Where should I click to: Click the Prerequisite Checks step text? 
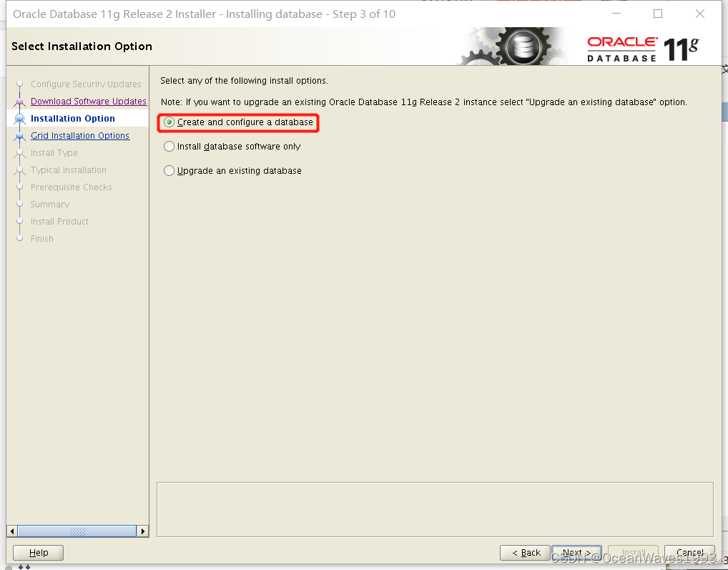click(x=71, y=187)
